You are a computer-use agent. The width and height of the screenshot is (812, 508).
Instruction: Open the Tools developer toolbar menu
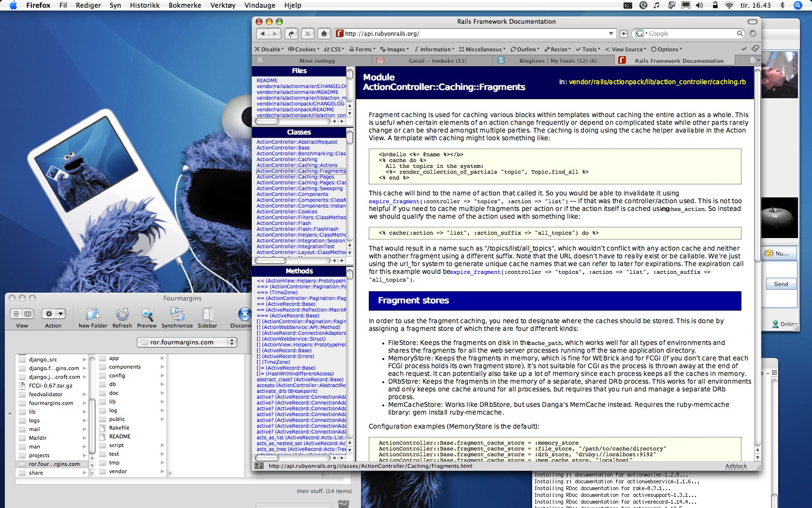pos(588,49)
